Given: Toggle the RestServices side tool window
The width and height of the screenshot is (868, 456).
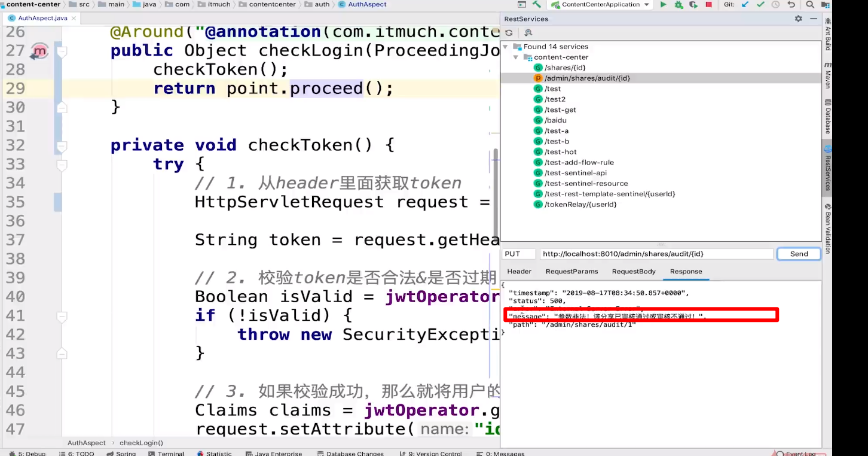Looking at the screenshot, I should tap(828, 168).
